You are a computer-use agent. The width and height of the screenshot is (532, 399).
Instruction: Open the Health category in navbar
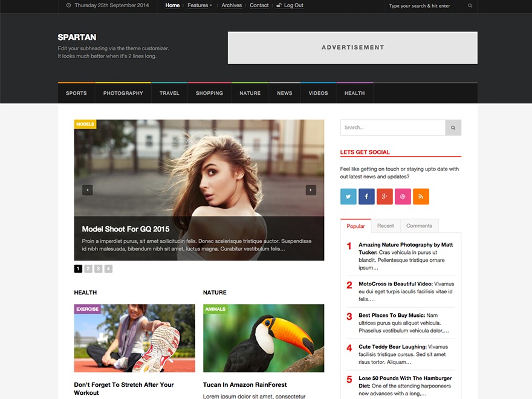[354, 93]
